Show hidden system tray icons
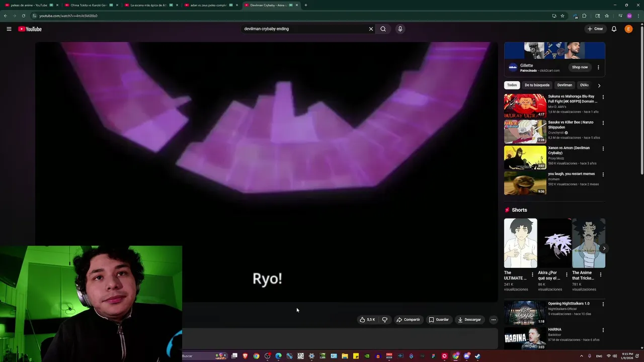The height and width of the screenshot is (362, 644). tap(582, 356)
